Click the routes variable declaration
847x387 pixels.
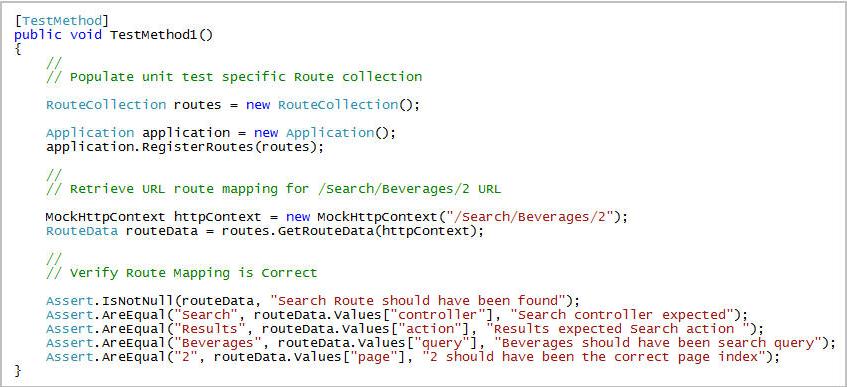[197, 105]
